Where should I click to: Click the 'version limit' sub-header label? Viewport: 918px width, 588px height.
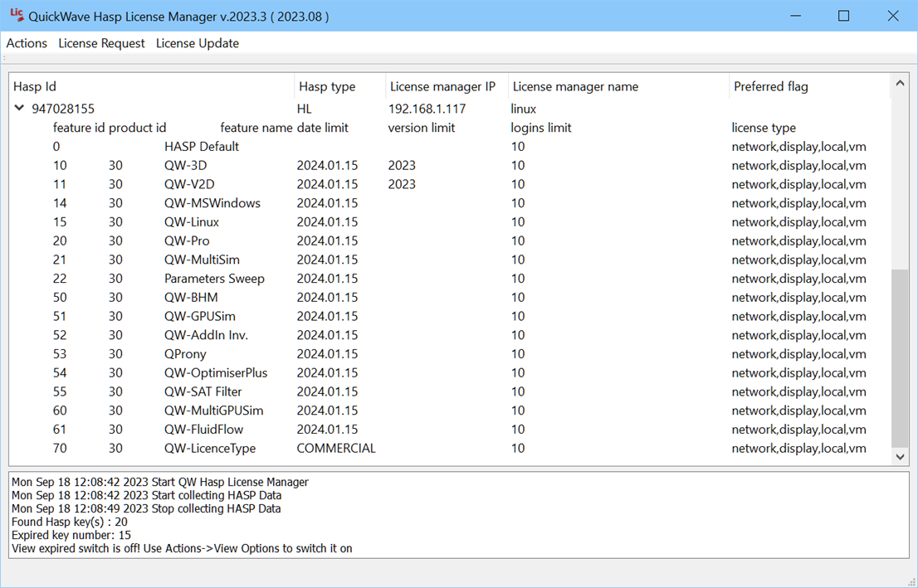tap(422, 128)
